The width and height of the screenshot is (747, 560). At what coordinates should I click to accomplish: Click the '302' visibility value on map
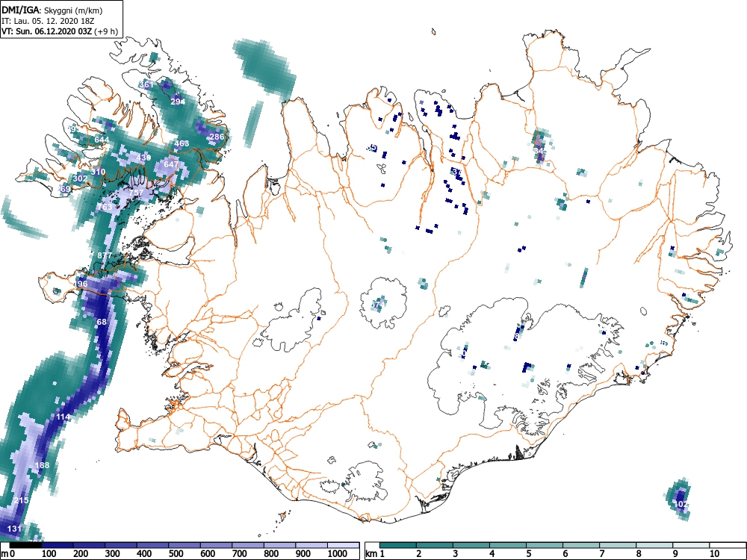click(x=80, y=178)
